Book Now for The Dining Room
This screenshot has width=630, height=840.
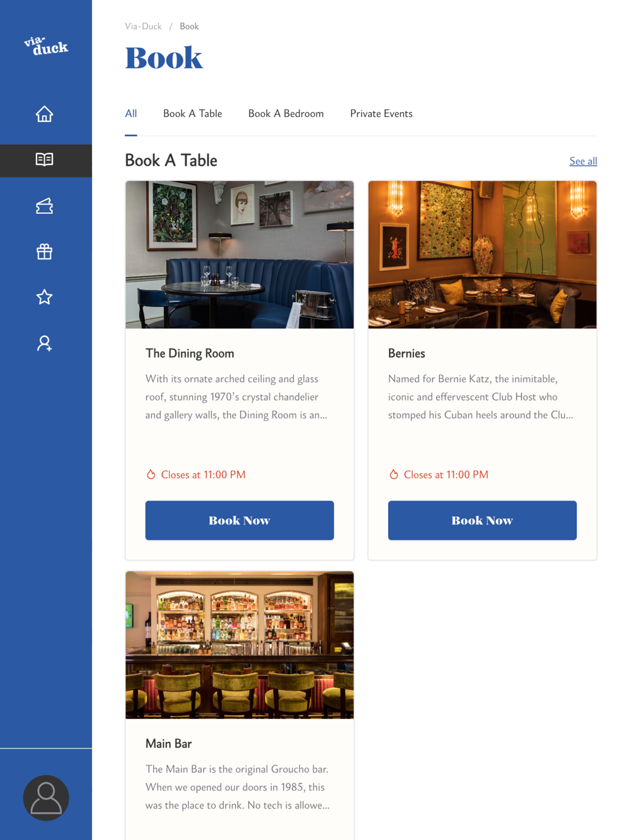coord(239,520)
